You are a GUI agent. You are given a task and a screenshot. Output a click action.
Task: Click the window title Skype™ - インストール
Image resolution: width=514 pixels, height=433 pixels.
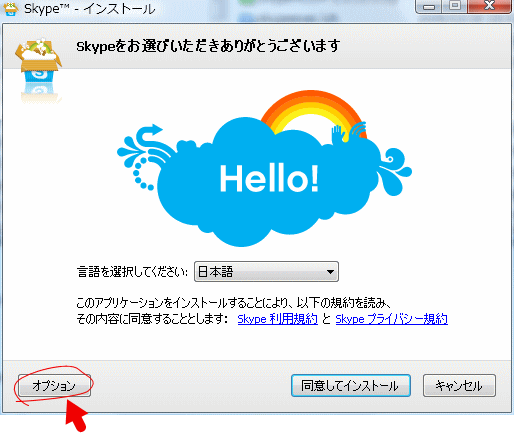[x=90, y=9]
